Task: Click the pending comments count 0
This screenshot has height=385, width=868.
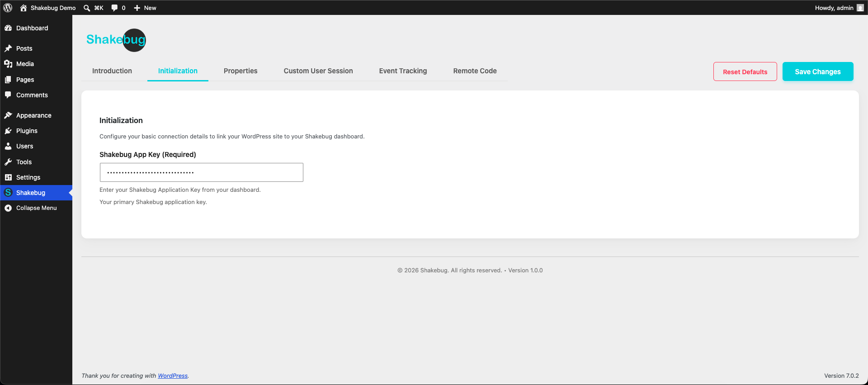Action: [x=123, y=8]
